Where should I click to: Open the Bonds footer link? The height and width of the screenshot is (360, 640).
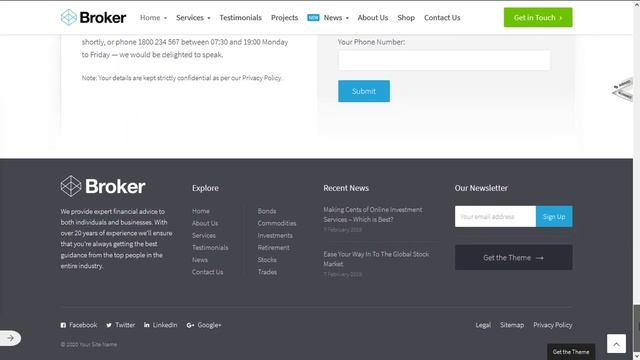point(267,211)
